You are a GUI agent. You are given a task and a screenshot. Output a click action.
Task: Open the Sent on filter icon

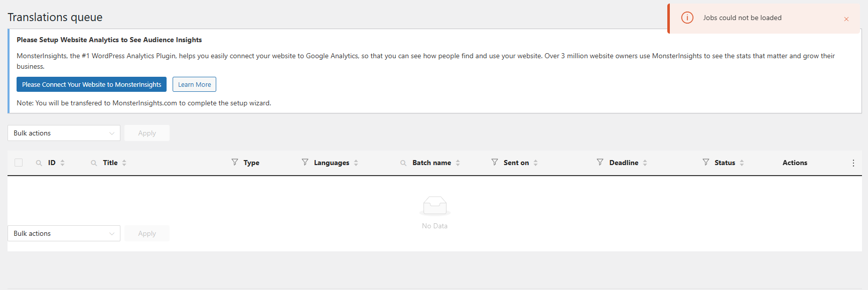click(495, 162)
